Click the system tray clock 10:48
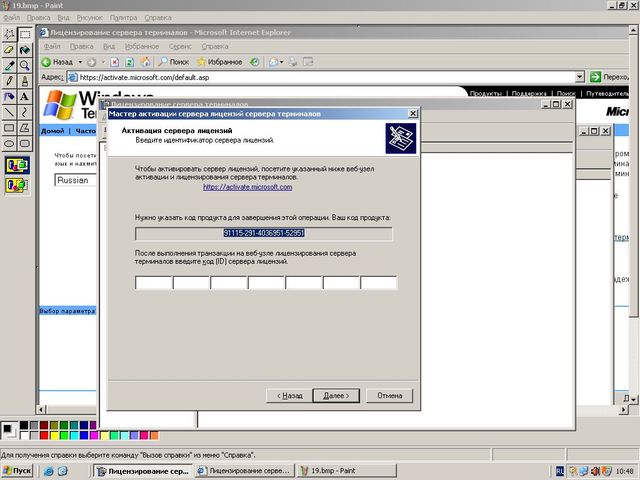Viewport: 640px width, 480px height. point(624,471)
